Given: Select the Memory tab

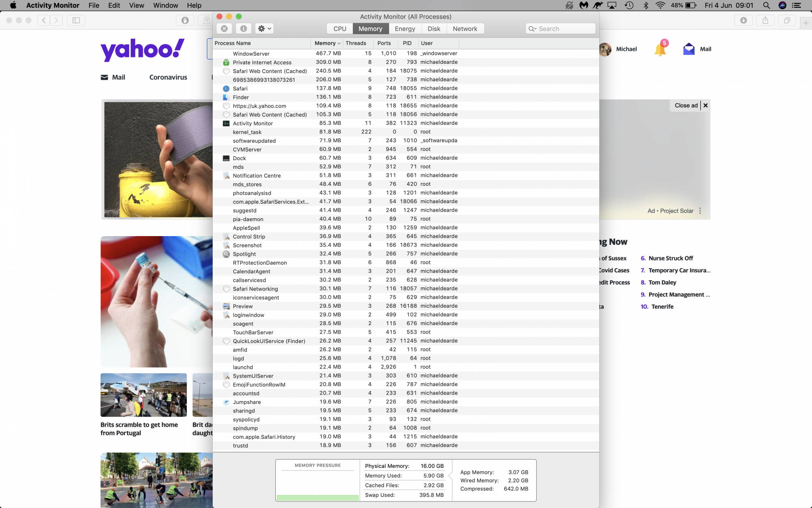Looking at the screenshot, I should [370, 28].
